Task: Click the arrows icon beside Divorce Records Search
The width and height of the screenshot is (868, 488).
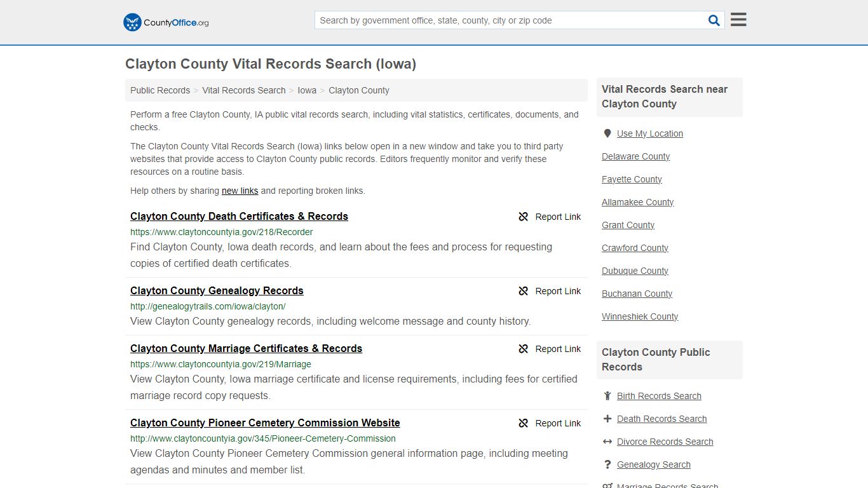Action: 607,442
